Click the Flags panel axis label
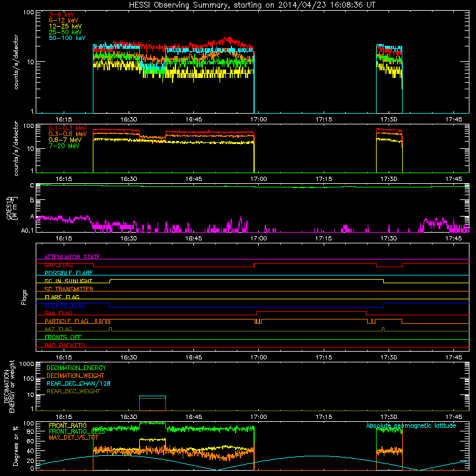The image size is (476, 476). 24,297
